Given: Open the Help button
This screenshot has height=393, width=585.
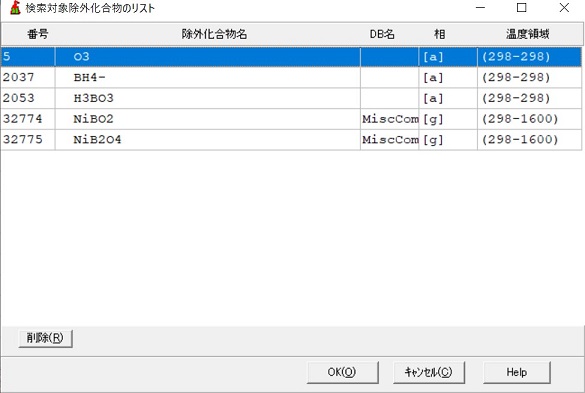Looking at the screenshot, I should (517, 372).
